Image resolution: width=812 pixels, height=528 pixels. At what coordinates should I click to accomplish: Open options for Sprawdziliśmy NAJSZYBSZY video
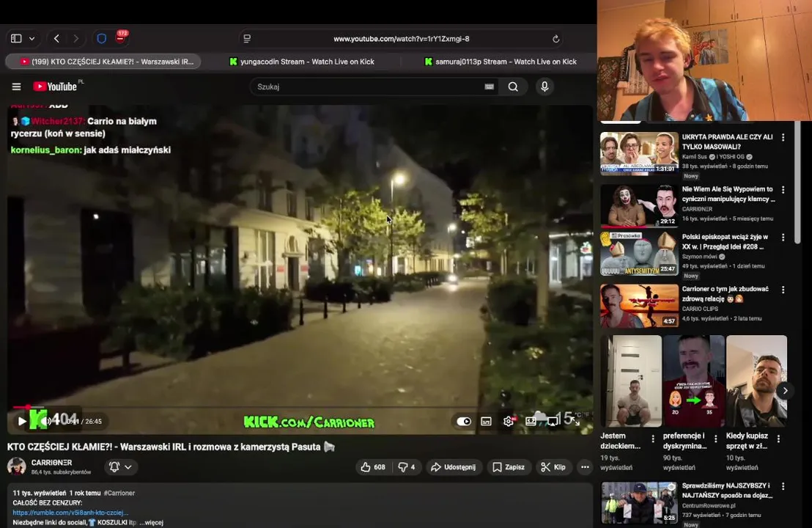(x=783, y=486)
